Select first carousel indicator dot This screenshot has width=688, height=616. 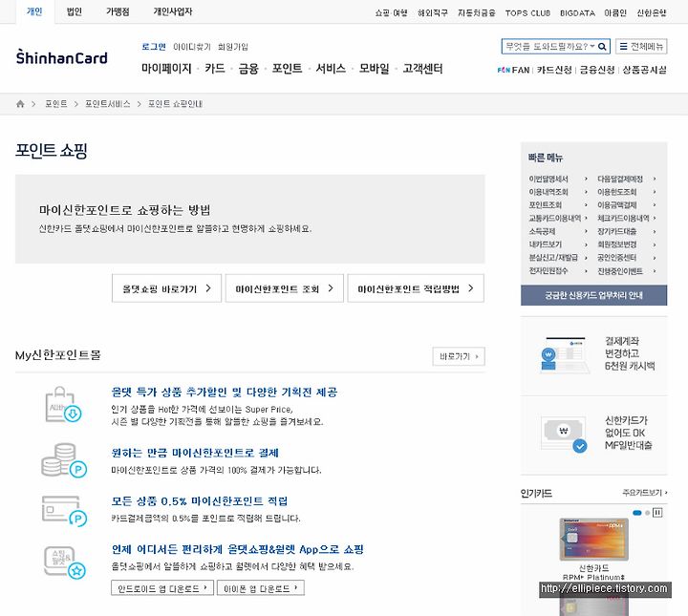tap(637, 513)
